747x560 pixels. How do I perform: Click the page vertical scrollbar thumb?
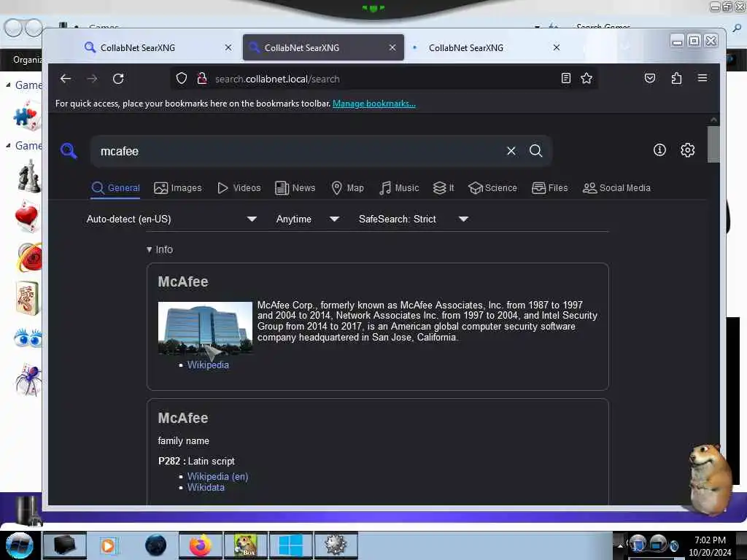pos(713,144)
